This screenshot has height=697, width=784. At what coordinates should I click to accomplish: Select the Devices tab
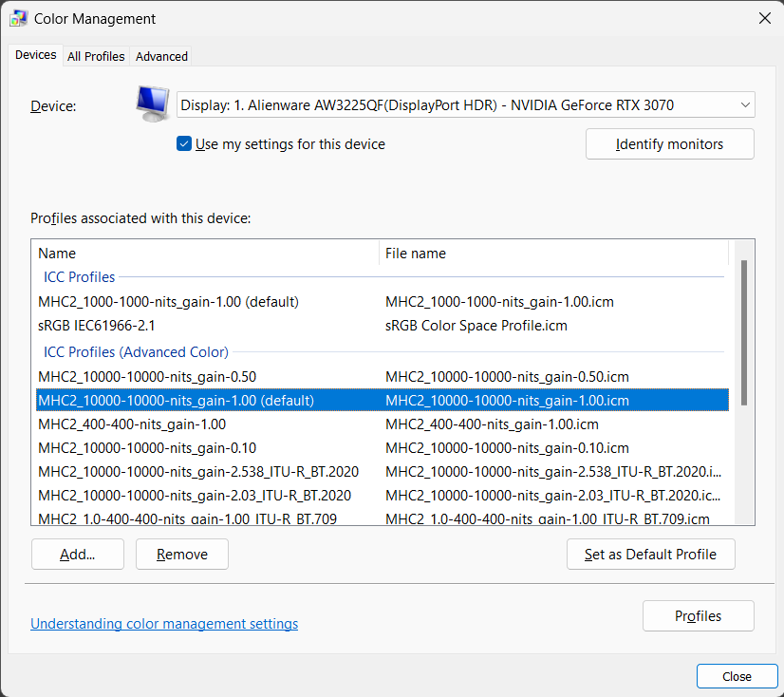36,55
